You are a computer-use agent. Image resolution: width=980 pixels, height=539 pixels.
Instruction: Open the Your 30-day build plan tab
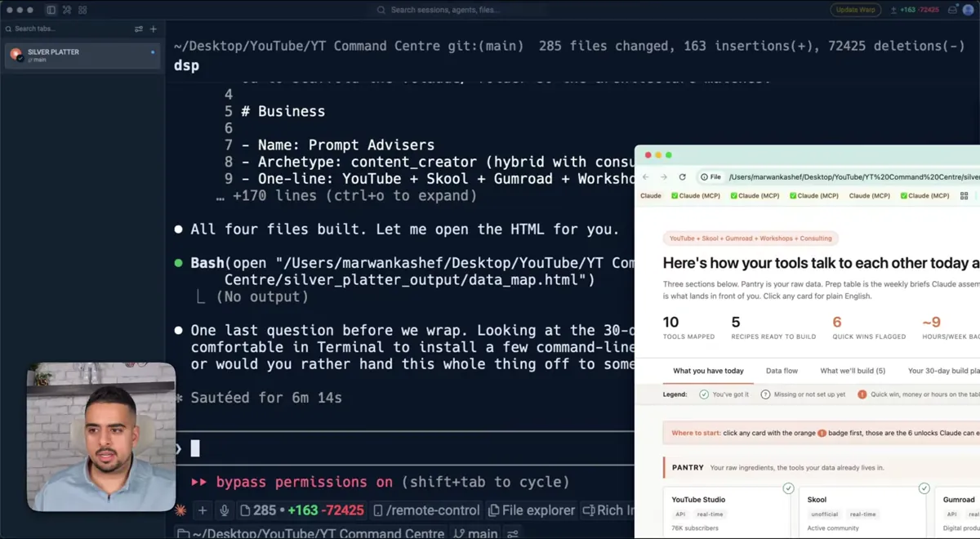[x=943, y=371]
